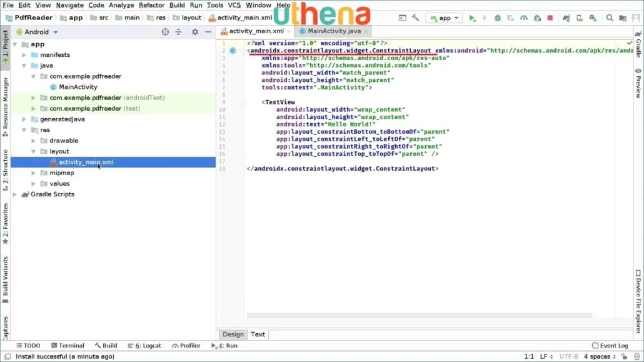
Task: Open the File menu
Action: (8, 5)
